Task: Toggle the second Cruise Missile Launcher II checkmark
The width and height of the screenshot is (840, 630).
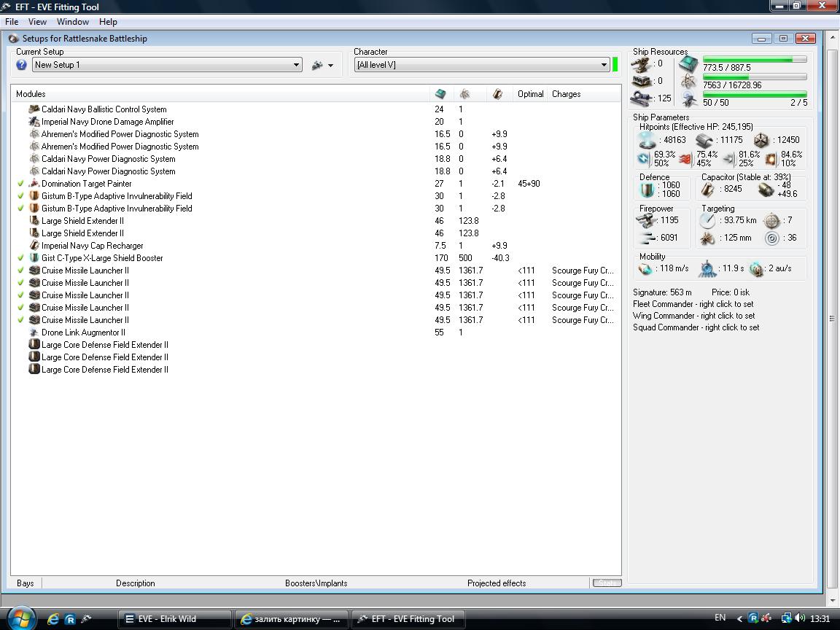Action: [20, 283]
